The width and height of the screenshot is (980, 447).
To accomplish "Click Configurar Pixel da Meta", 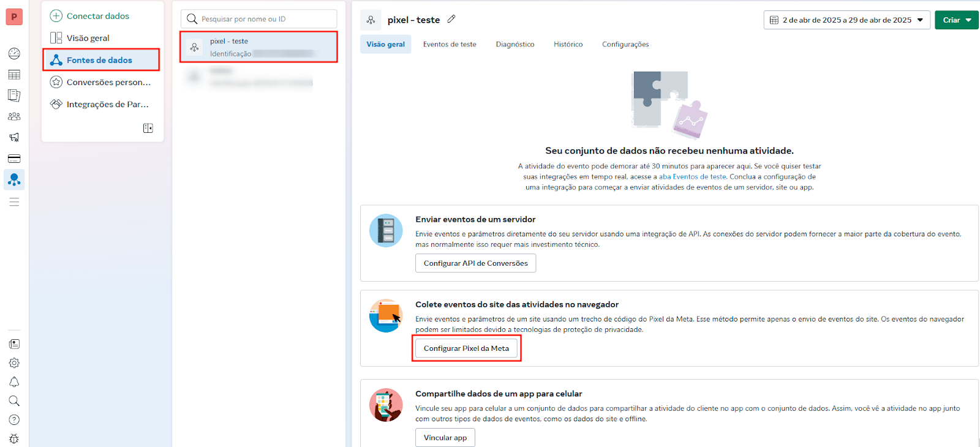I will click(467, 348).
